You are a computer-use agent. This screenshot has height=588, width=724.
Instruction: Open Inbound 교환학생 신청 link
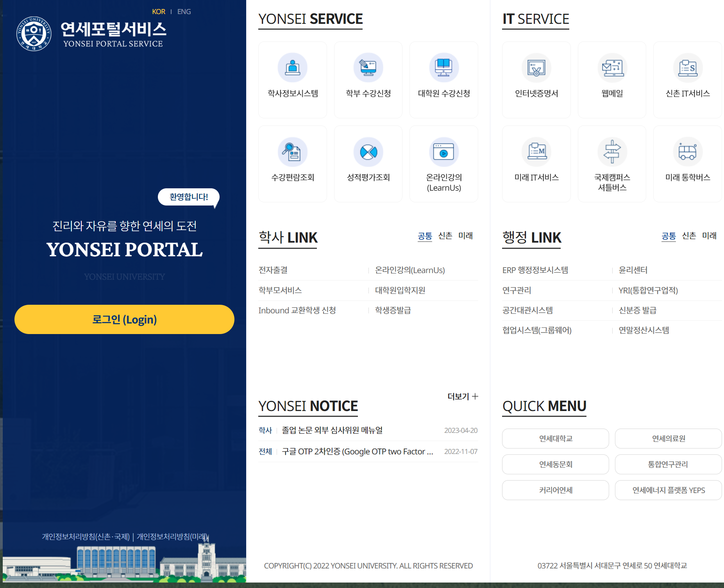coord(297,310)
